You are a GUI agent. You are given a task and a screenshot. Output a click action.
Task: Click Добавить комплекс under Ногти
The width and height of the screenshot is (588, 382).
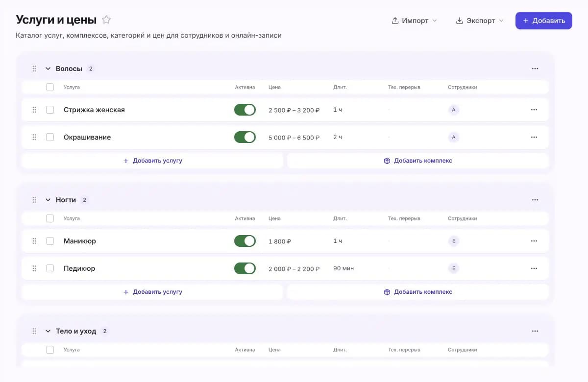pos(418,292)
